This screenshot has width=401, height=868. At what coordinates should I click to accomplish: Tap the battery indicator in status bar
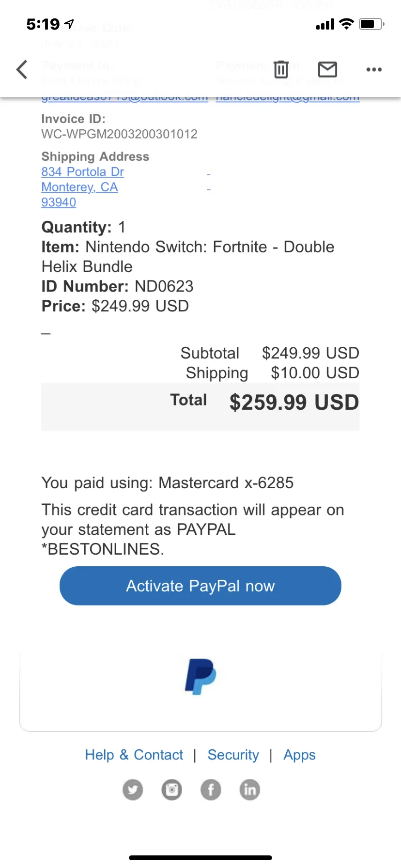tap(371, 24)
